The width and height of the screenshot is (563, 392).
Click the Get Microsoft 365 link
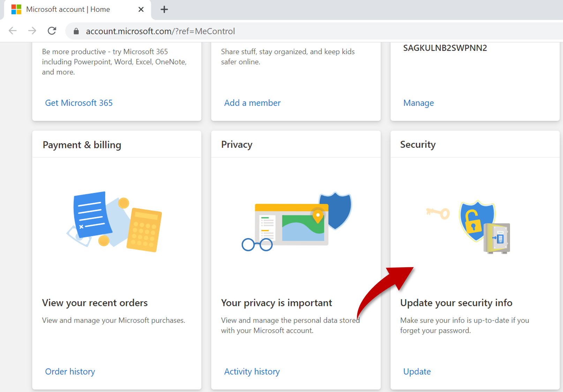click(79, 102)
